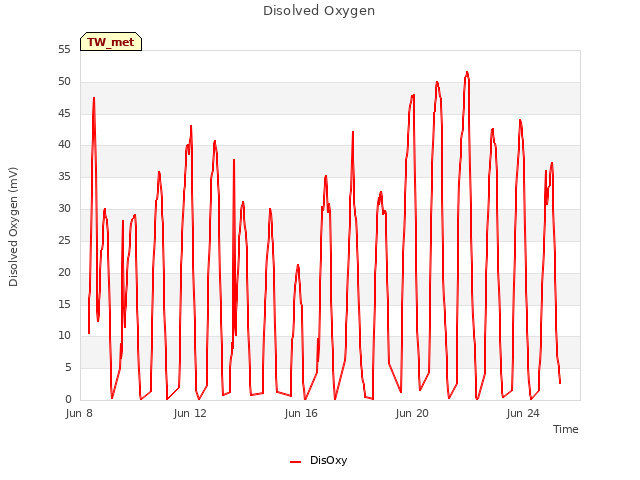Image resolution: width=640 pixels, height=480 pixels.
Task: Click the 'Jun 16' x-axis tick label
Action: pyautogui.click(x=301, y=413)
